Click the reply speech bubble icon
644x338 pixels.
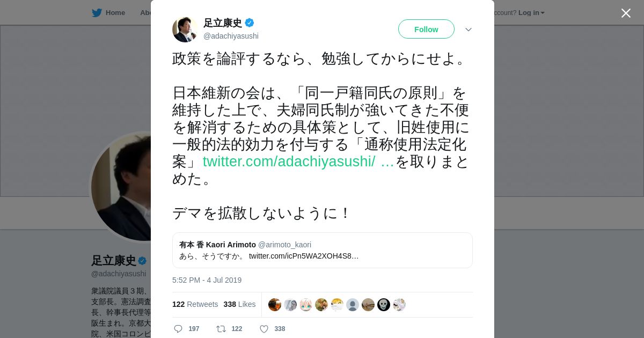pos(178,329)
